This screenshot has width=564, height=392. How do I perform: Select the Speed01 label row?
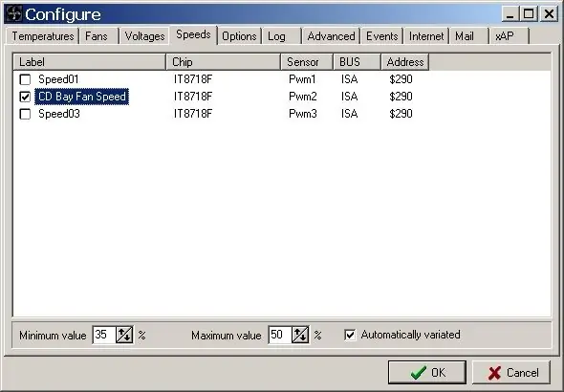58,79
